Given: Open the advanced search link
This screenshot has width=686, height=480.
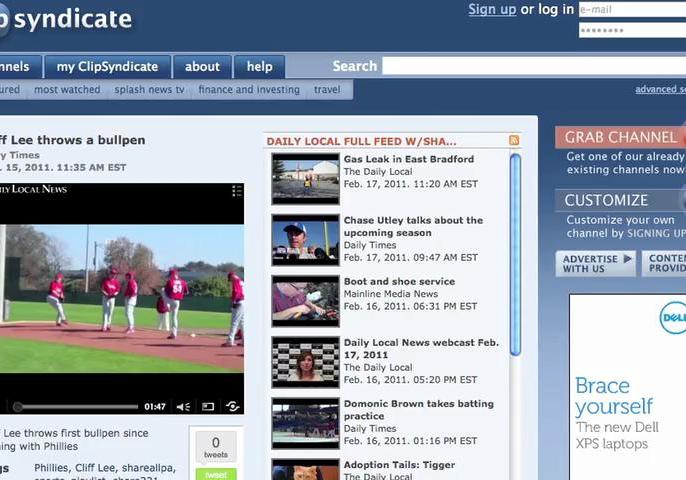Looking at the screenshot, I should pos(660,90).
